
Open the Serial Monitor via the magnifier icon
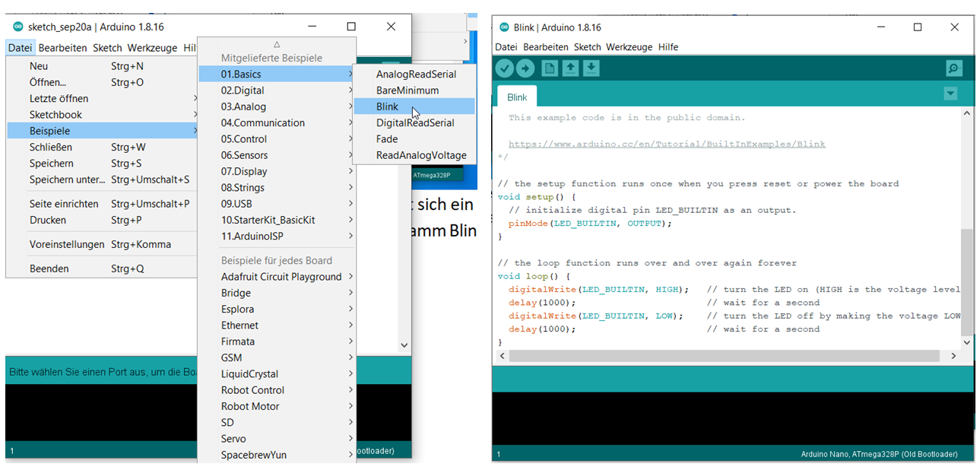point(954,68)
